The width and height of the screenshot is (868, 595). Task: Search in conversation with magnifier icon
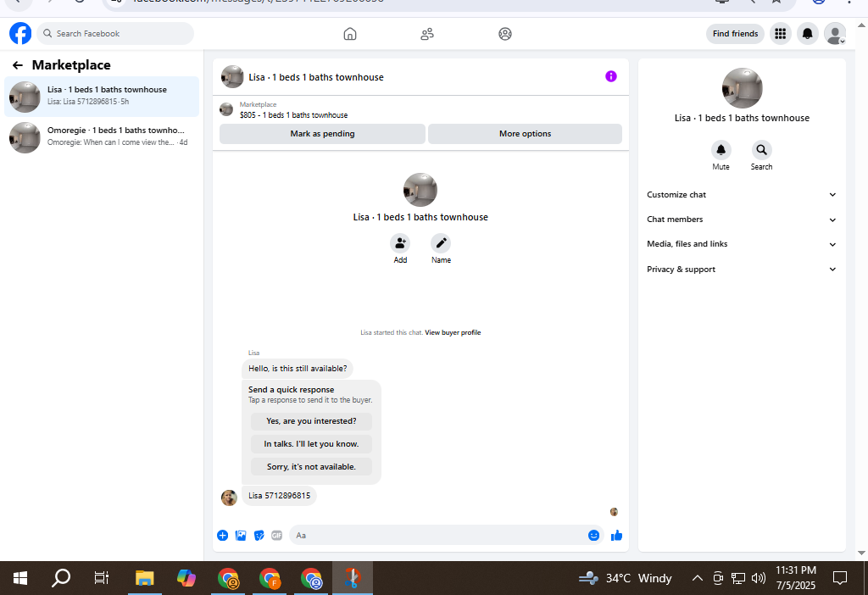point(761,149)
